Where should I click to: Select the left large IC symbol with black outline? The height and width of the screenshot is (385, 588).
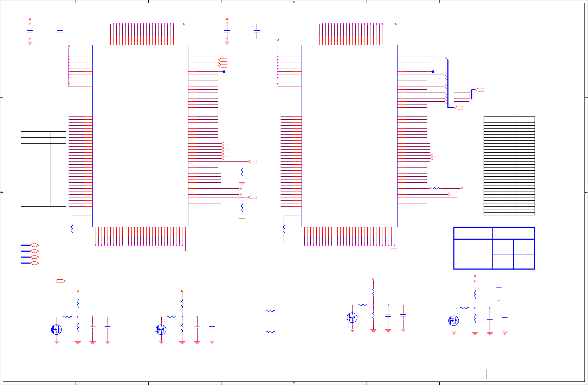(140, 136)
